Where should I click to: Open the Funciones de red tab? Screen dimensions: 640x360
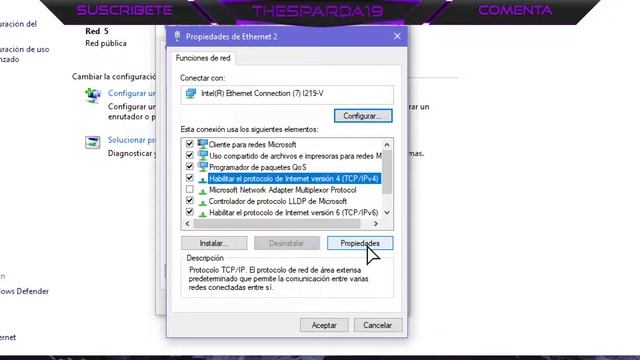point(203,58)
